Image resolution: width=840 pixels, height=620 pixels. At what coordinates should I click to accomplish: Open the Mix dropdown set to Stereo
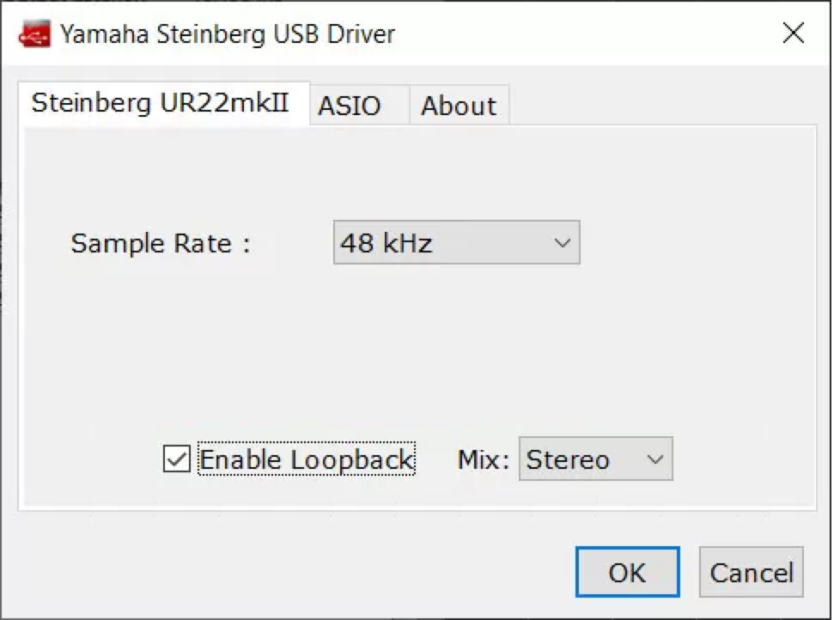(595, 459)
